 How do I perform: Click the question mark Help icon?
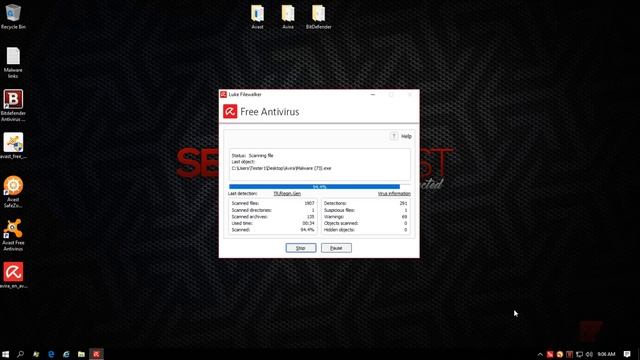(393, 136)
